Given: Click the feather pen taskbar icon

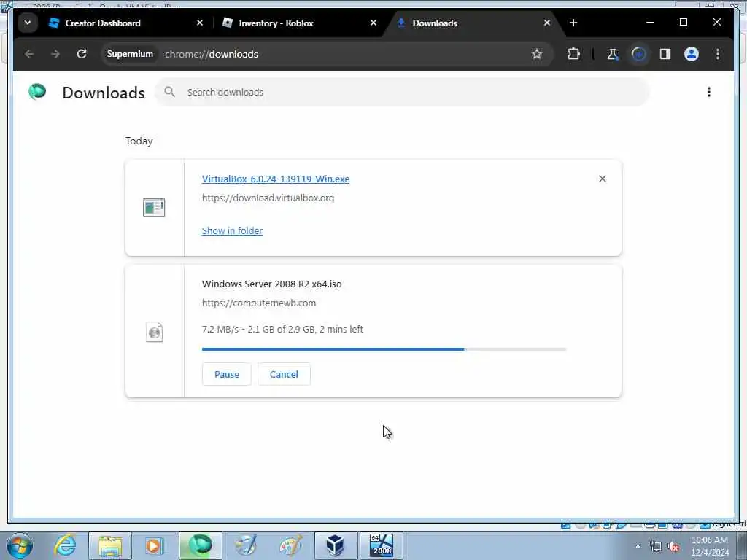Looking at the screenshot, I should coord(246,545).
